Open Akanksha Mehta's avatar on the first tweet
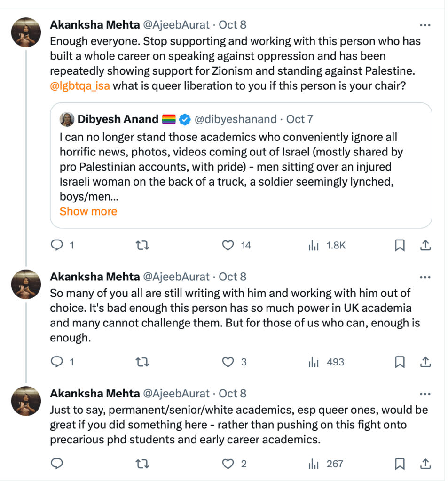The width and height of the screenshot is (448, 481). pyautogui.click(x=26, y=32)
